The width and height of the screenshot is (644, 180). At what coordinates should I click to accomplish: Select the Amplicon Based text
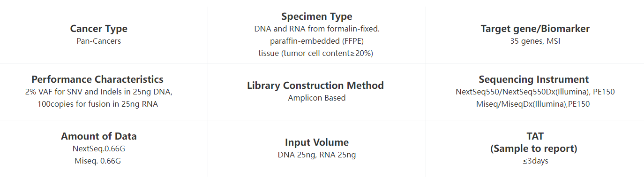pos(316,98)
